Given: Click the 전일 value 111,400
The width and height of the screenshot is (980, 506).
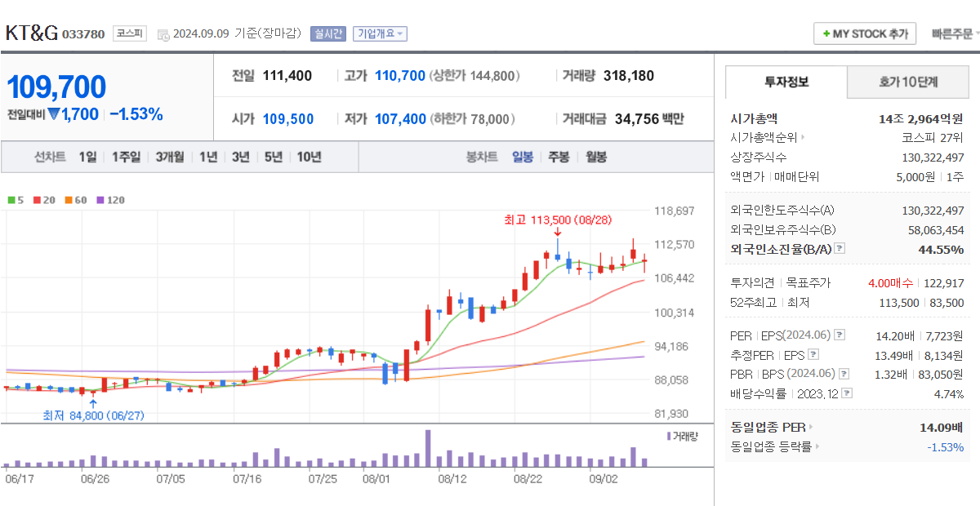Looking at the screenshot, I should point(287,76).
